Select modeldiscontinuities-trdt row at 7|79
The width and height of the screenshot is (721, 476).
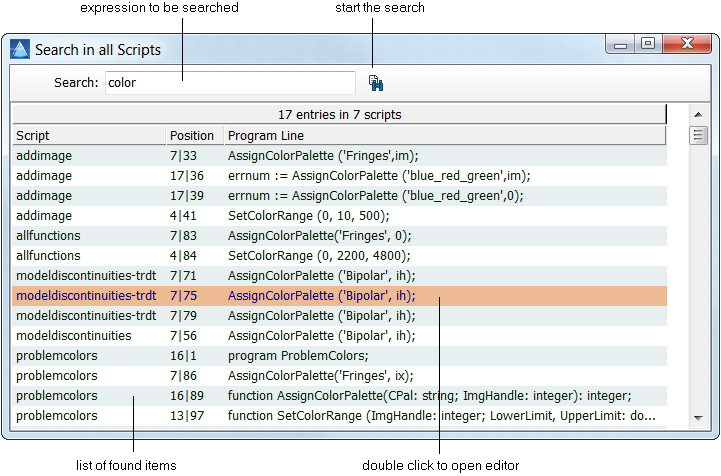339,316
